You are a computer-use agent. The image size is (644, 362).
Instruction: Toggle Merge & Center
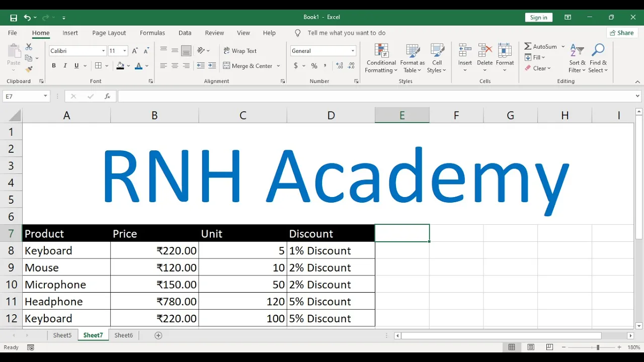click(x=248, y=66)
